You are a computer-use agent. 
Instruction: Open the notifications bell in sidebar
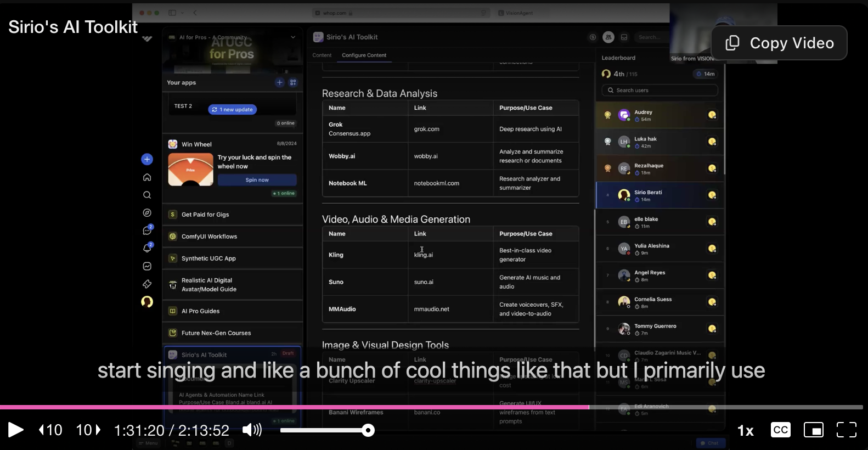tap(147, 248)
